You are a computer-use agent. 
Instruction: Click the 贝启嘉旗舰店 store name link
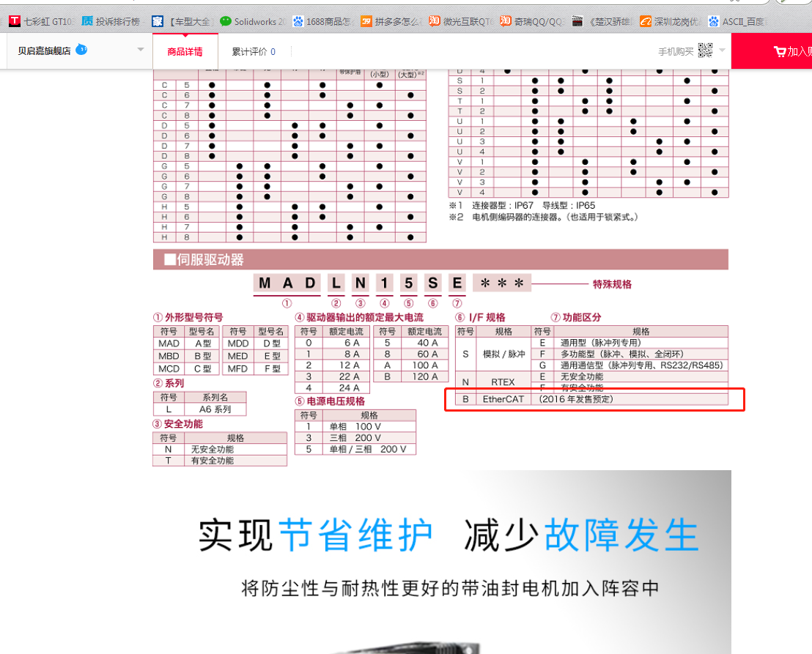click(44, 51)
